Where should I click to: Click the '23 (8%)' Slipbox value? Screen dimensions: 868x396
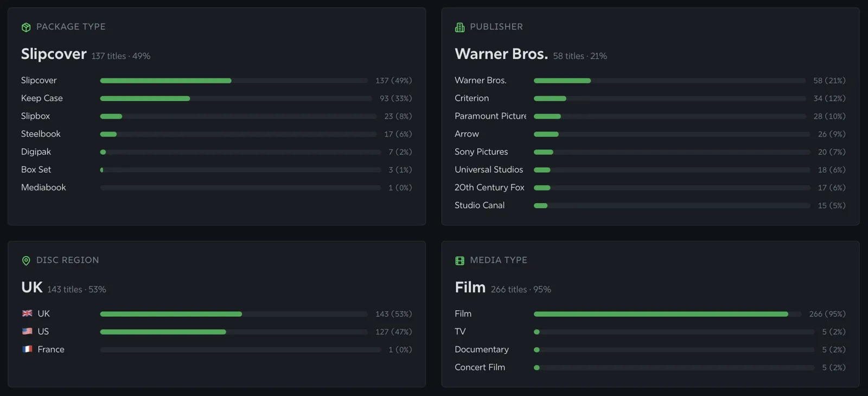coord(398,116)
